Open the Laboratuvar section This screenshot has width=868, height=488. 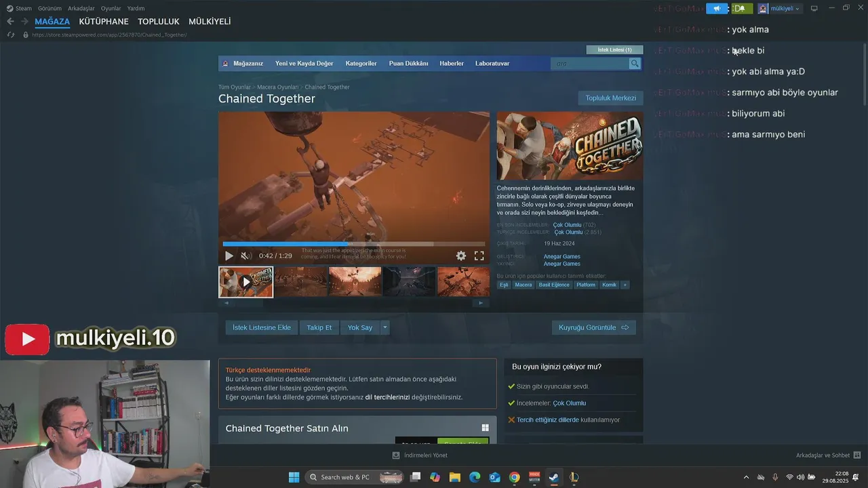[x=492, y=63]
